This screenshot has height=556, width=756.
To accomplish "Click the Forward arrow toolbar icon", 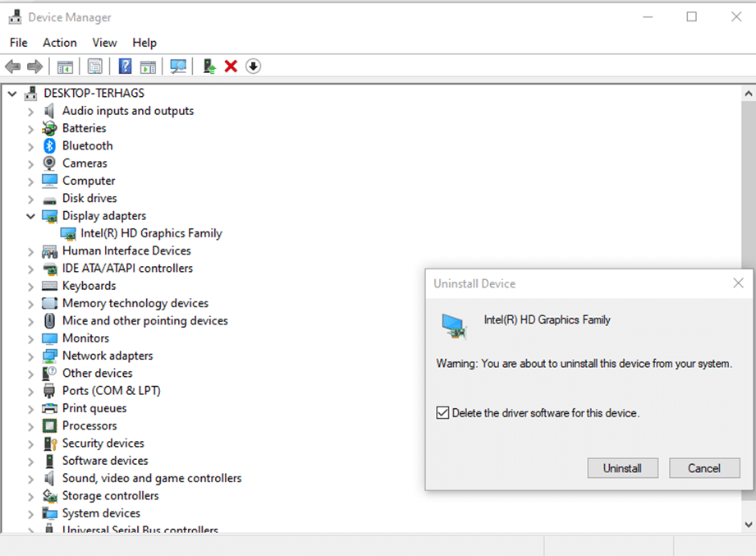I will (x=34, y=66).
